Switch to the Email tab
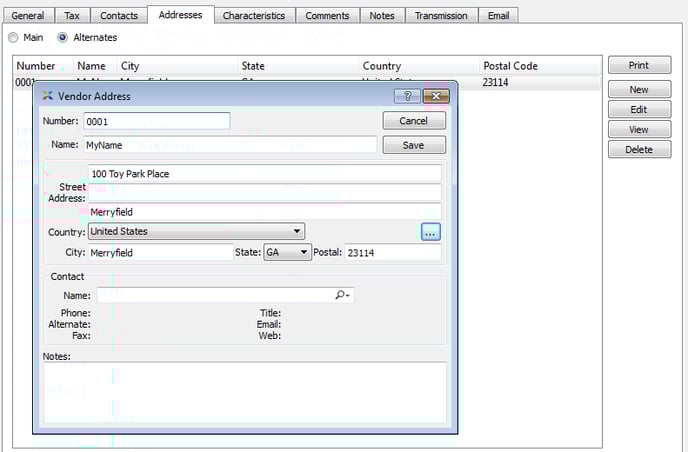The height and width of the screenshot is (452, 688). (498, 16)
